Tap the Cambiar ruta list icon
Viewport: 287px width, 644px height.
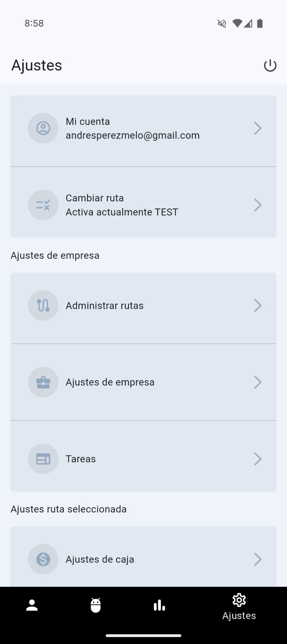(43, 205)
